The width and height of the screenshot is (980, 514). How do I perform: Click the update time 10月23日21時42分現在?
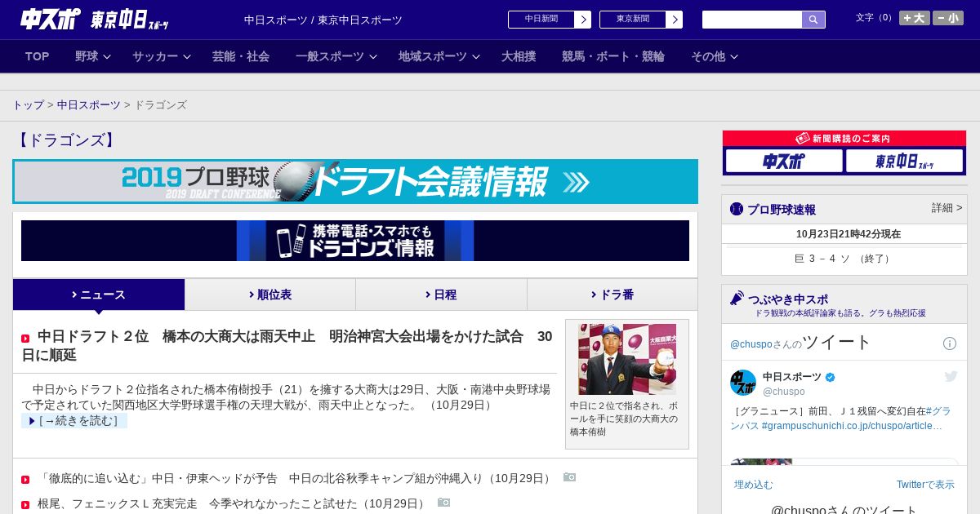[x=849, y=234]
